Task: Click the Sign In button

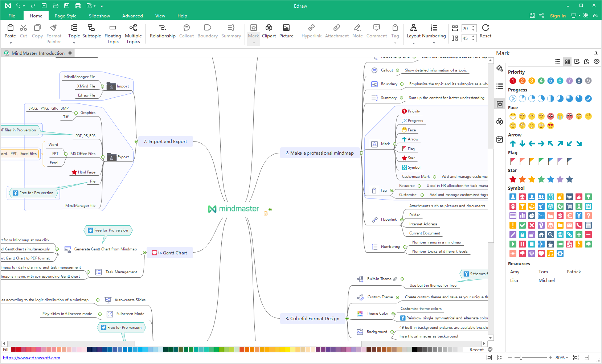Action: (557, 16)
